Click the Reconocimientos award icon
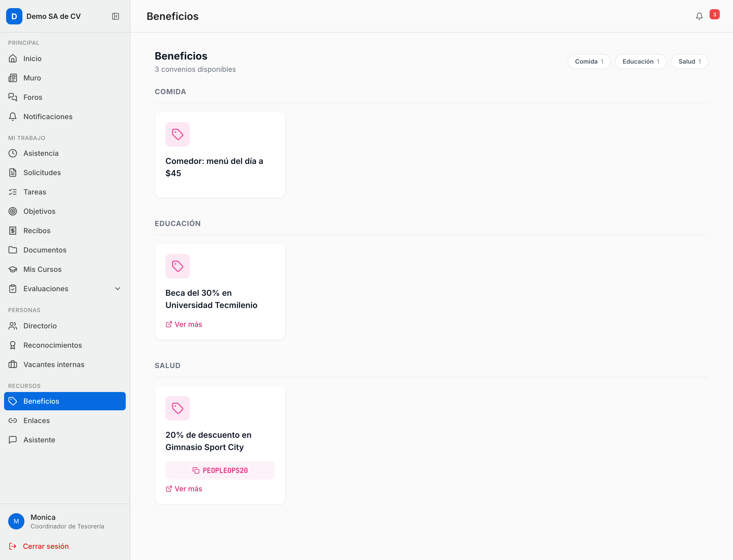The height and width of the screenshot is (560, 733). click(x=13, y=345)
